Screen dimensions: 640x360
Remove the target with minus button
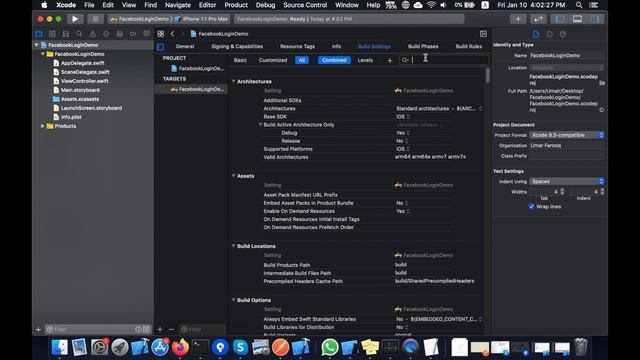171,329
